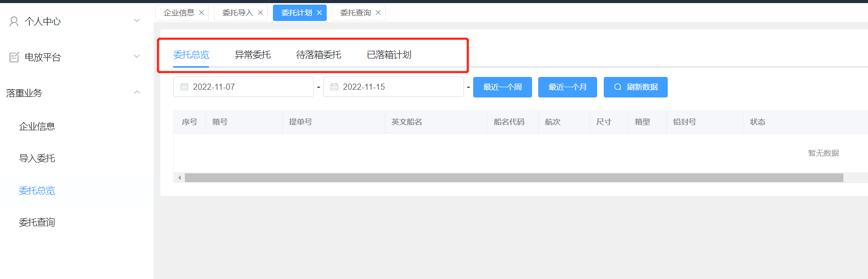Click the 落重业务 menu label

pos(24,93)
